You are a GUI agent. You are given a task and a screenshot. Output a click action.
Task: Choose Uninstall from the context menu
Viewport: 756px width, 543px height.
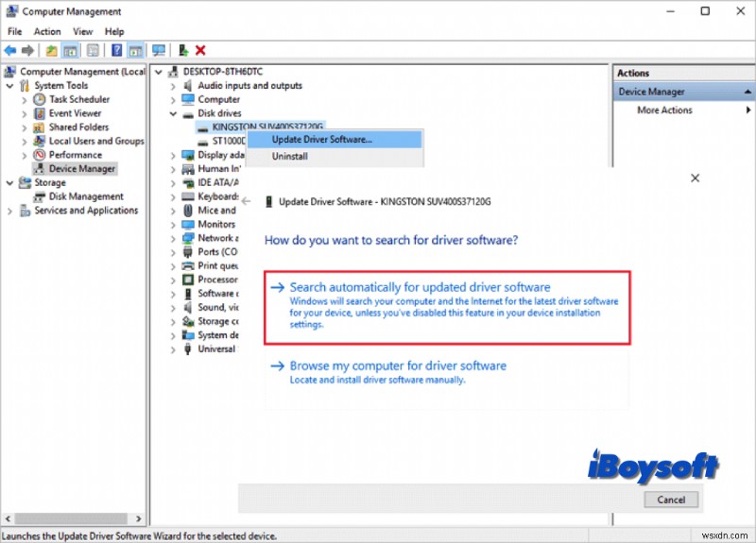(335, 156)
